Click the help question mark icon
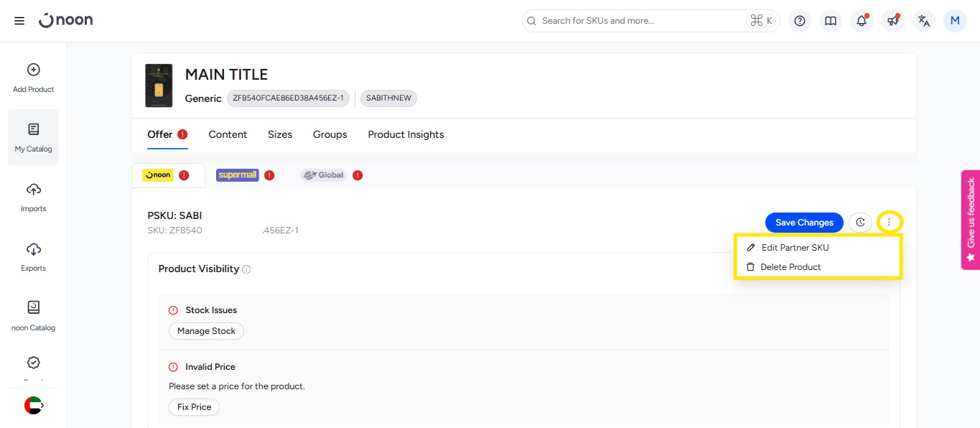Screen dimensions: 980x428 (799, 21)
